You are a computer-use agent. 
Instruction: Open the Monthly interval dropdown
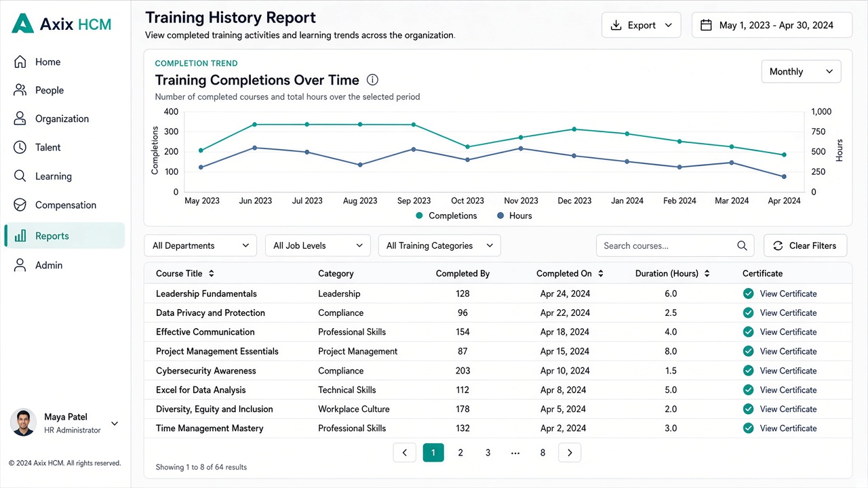click(801, 71)
